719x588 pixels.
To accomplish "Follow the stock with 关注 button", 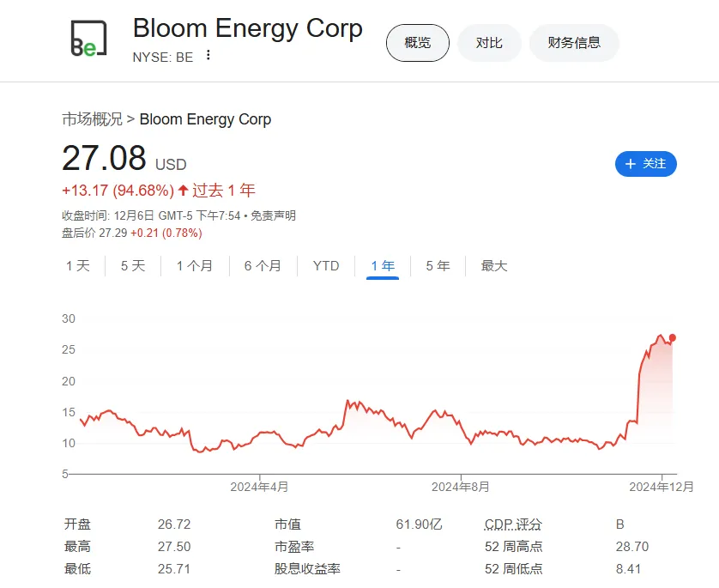I will click(x=645, y=164).
